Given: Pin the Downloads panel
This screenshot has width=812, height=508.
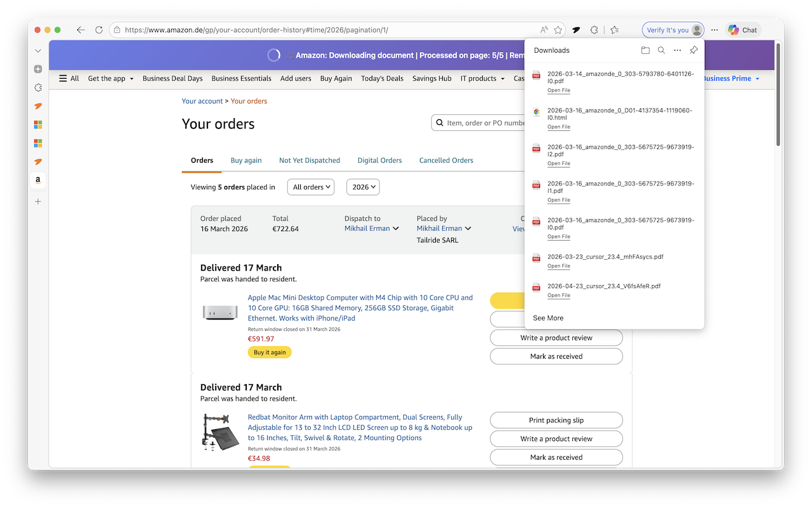Looking at the screenshot, I should [x=693, y=50].
